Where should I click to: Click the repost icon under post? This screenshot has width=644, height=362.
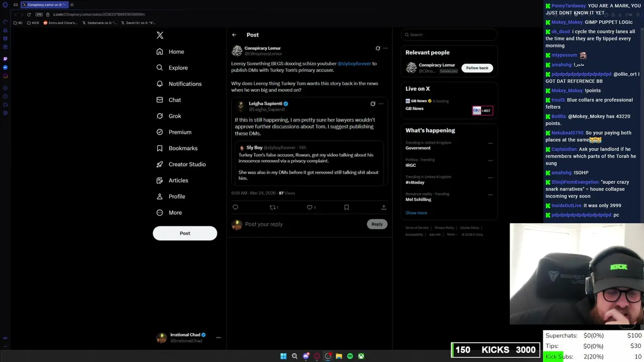tap(272, 207)
